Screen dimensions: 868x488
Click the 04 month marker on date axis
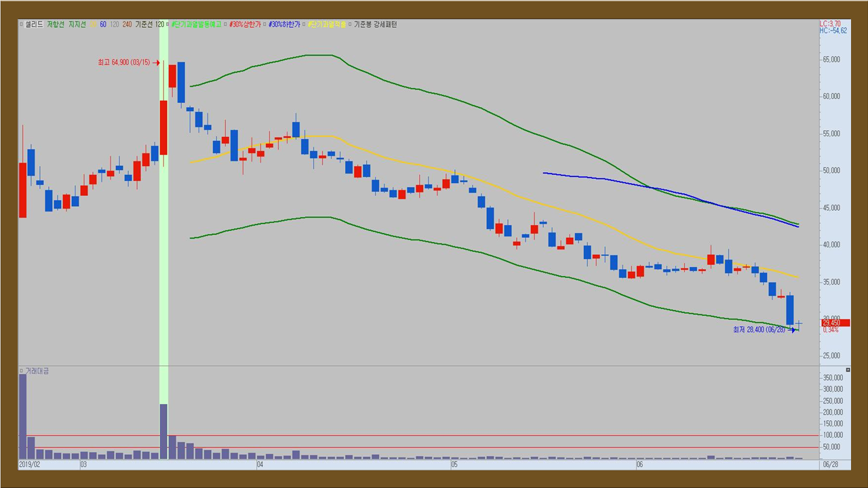pyautogui.click(x=260, y=465)
